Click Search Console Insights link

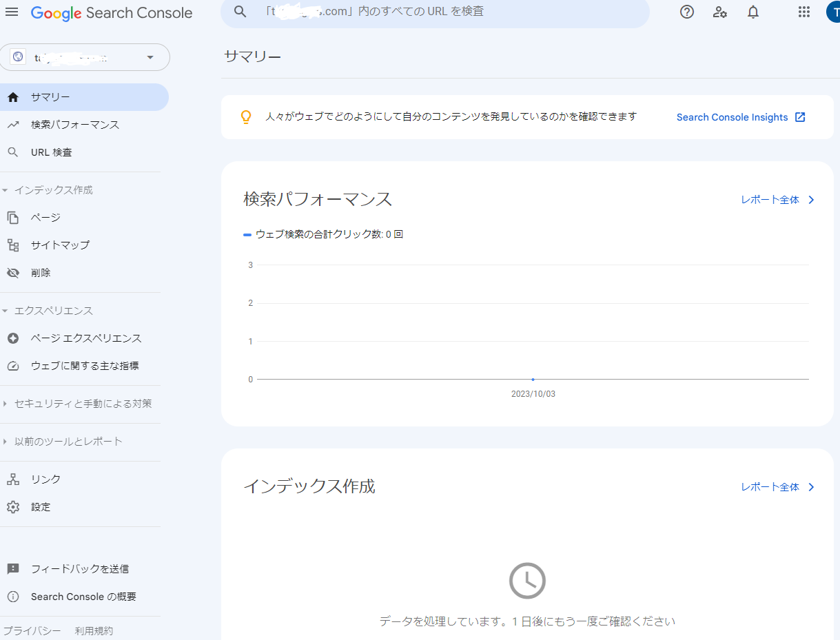click(732, 117)
